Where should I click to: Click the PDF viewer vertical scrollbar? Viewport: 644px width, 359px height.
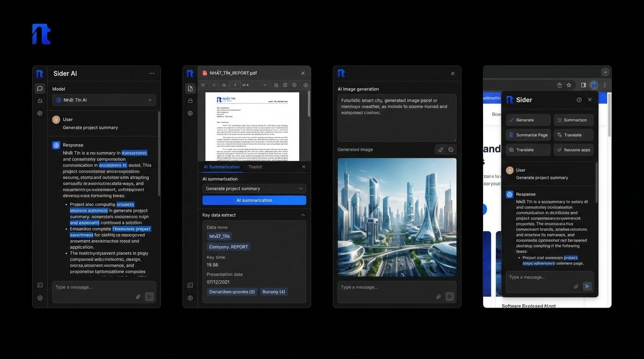[x=308, y=104]
